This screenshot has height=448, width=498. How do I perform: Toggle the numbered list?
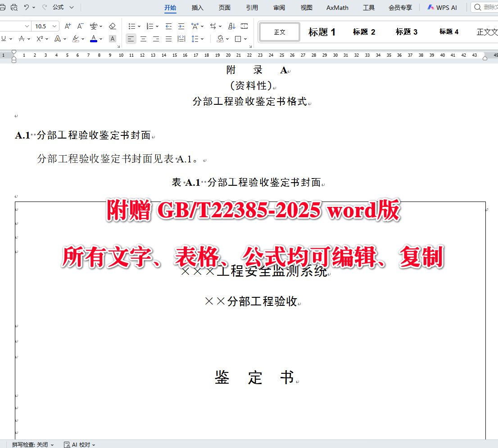(x=149, y=26)
